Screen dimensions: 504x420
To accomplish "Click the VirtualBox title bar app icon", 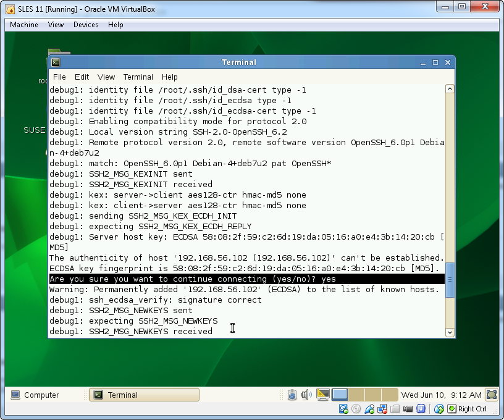I will [10, 9].
